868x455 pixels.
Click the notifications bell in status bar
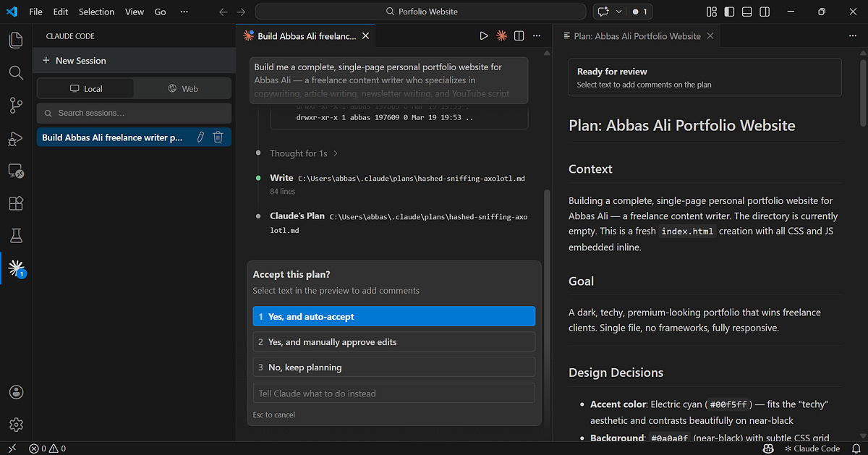coord(856,448)
